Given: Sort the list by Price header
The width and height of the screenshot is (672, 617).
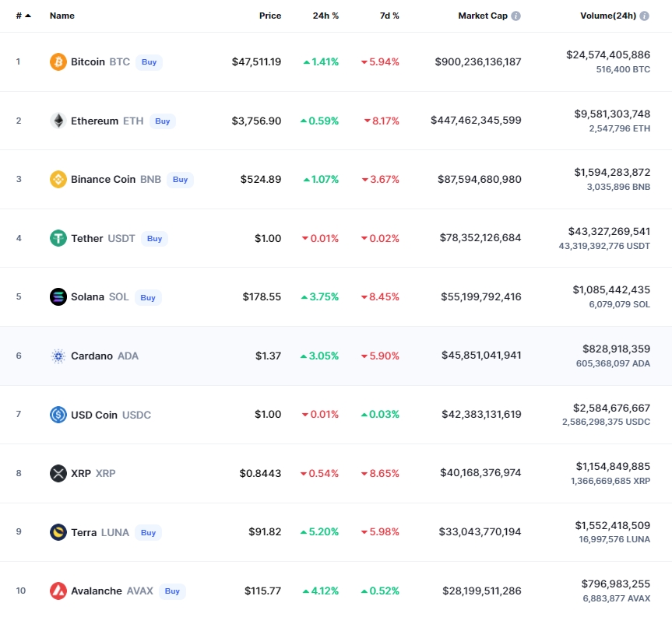Looking at the screenshot, I should tap(270, 16).
